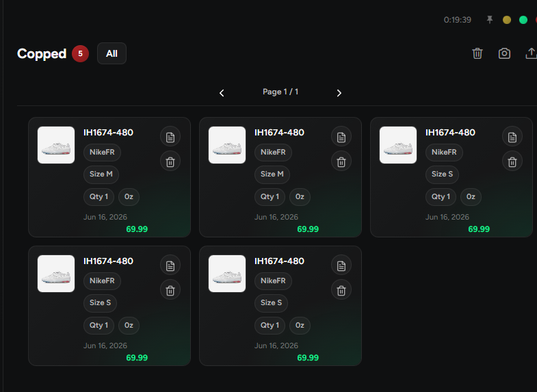Click IH1674-480 title on top-middle card
This screenshot has height=392, width=537.
coord(279,133)
